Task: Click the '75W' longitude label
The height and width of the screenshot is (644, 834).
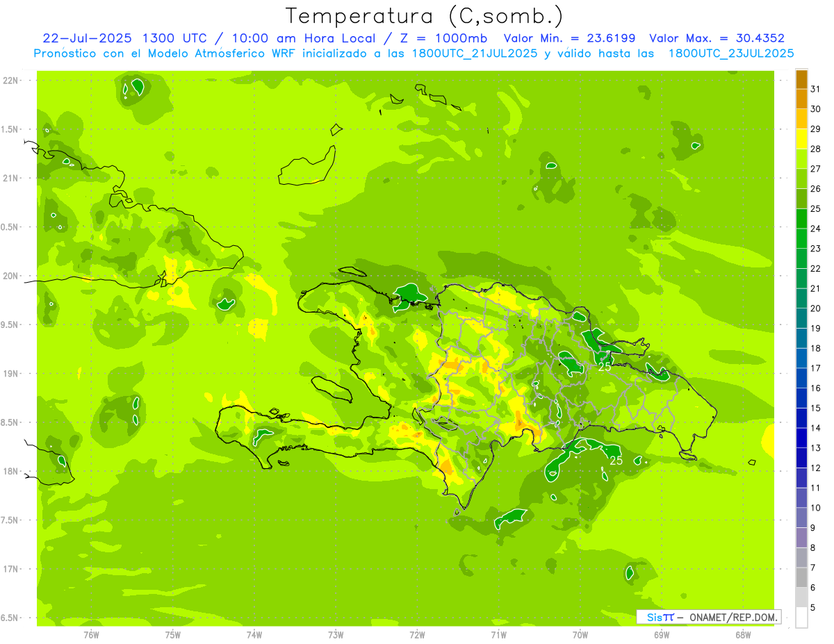Action: (173, 635)
